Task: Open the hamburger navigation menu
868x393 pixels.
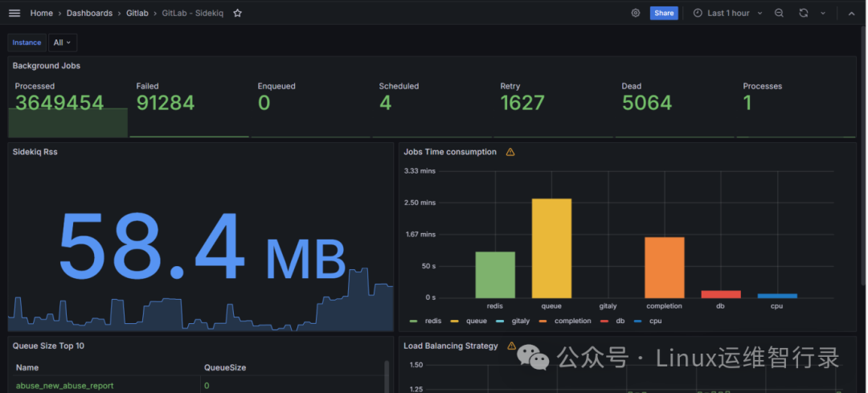Action: [x=14, y=13]
